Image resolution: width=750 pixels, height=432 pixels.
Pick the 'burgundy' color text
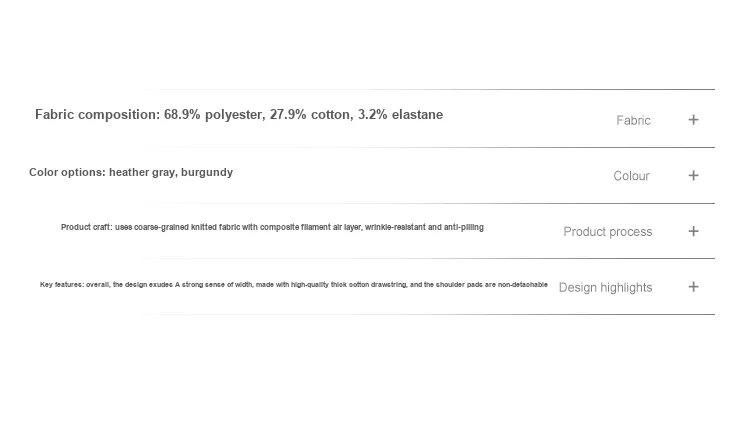point(207,172)
